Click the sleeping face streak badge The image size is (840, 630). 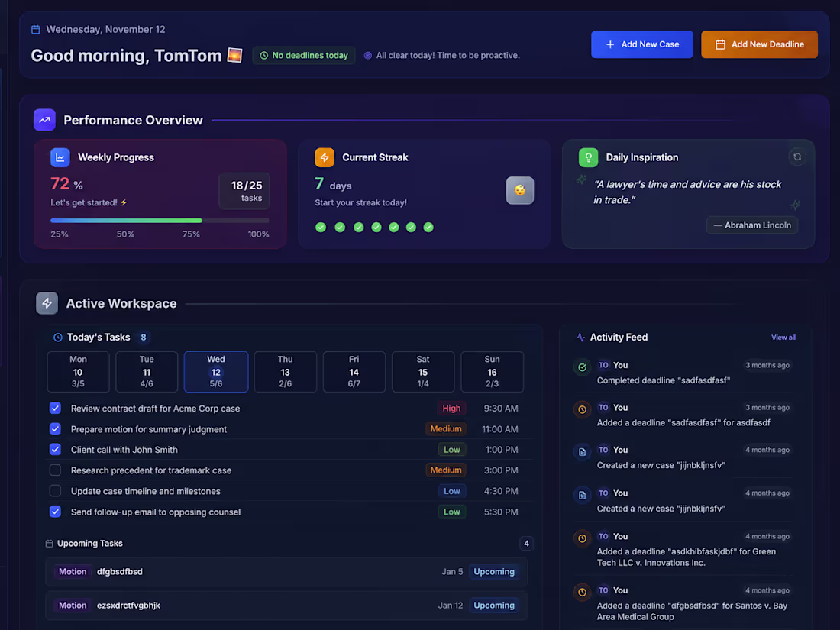[519, 190]
